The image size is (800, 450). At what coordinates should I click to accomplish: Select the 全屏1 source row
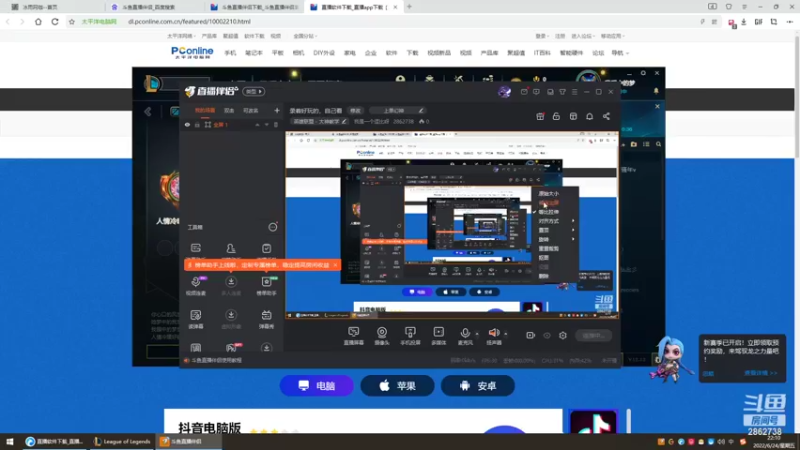[231, 124]
